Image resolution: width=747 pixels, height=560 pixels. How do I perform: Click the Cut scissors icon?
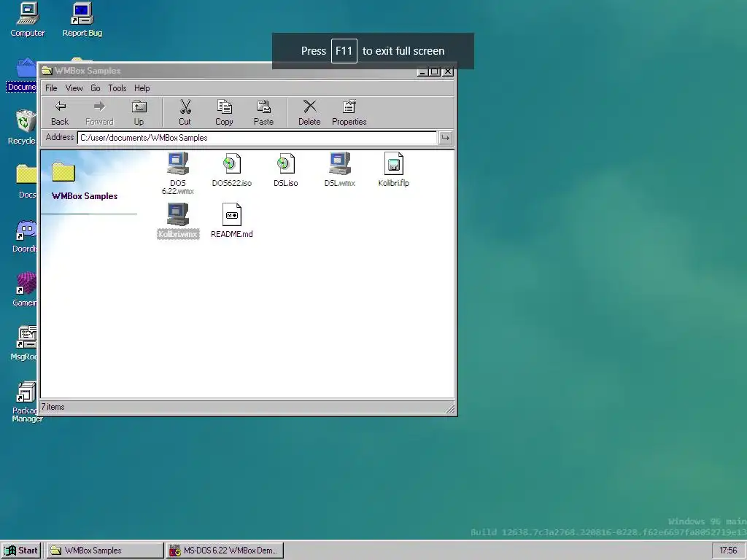point(185,106)
